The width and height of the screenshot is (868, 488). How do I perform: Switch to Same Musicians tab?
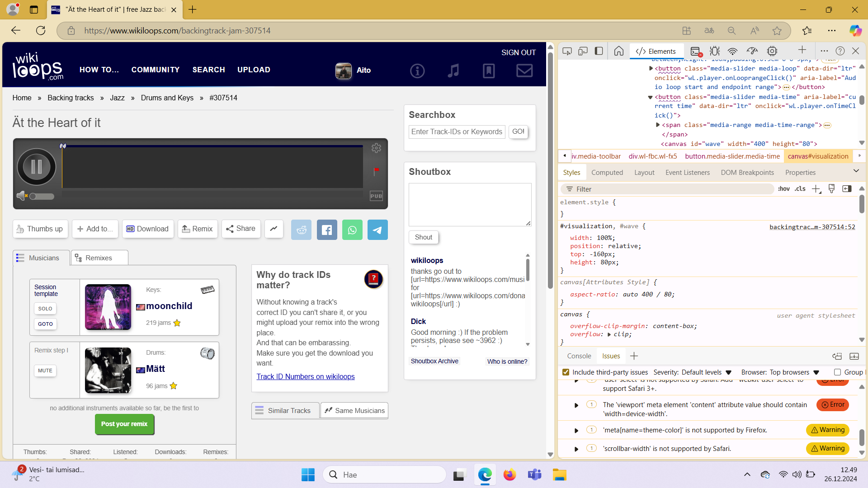pyautogui.click(x=354, y=410)
